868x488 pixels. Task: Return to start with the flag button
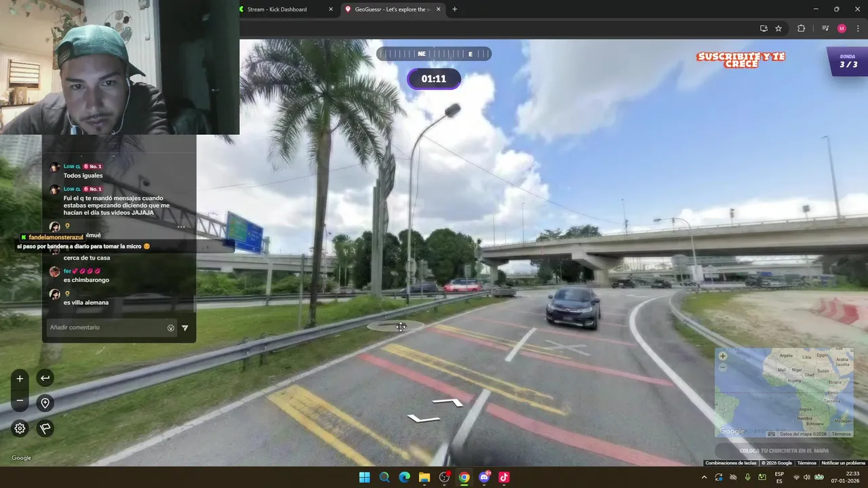45,428
